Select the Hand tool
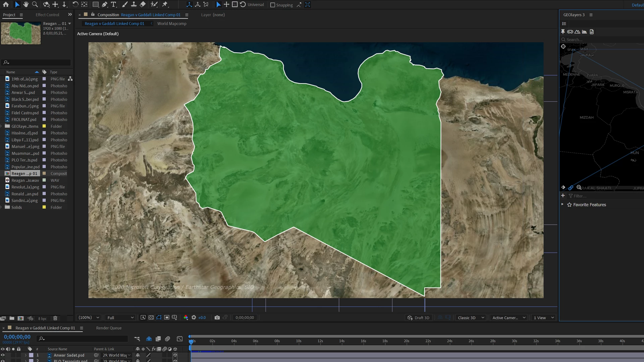The height and width of the screenshot is (362, 644). [26, 4]
